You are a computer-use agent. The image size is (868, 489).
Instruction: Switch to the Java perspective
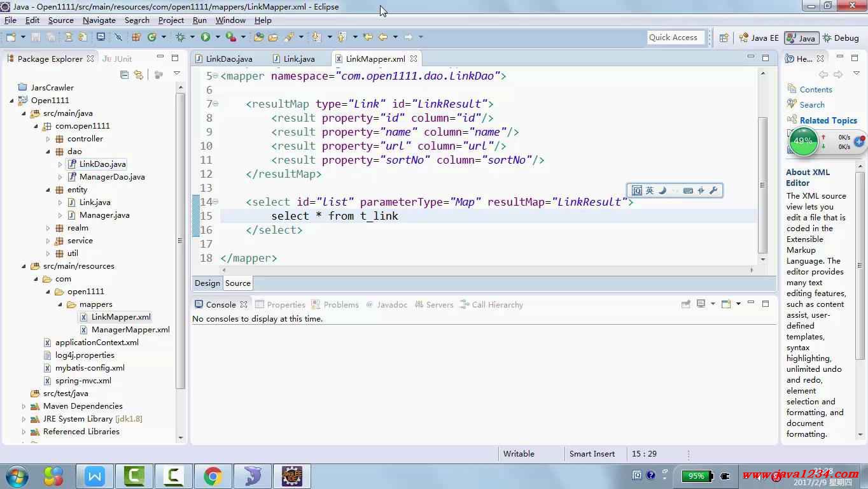coord(801,38)
